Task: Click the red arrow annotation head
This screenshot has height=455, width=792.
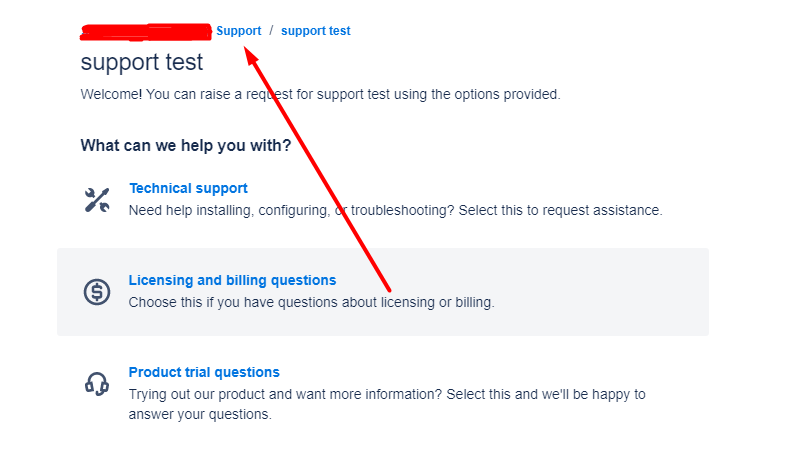Action: pos(251,56)
